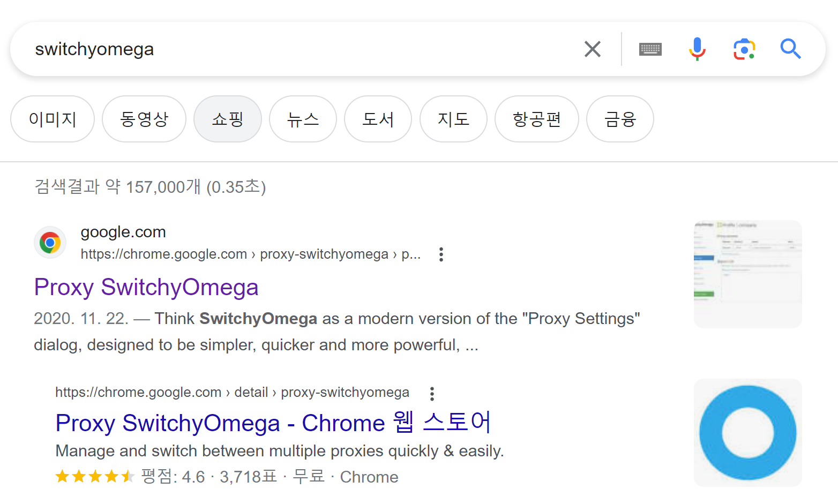
Task: Go to the 항공편 filter tab
Action: click(x=537, y=119)
